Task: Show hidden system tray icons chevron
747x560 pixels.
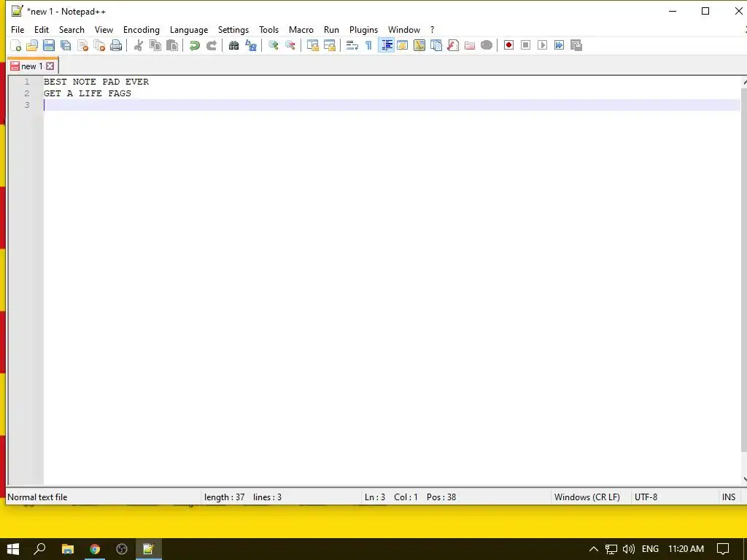Action: pos(594,549)
